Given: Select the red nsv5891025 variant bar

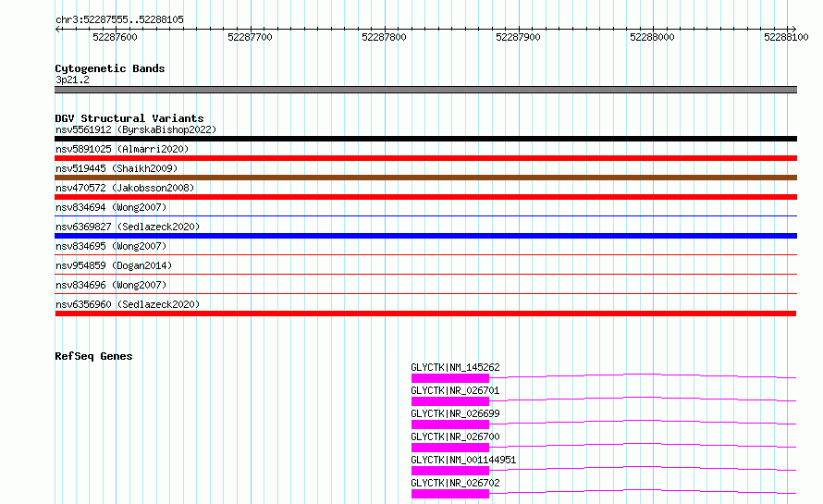Looking at the screenshot, I should point(425,158).
